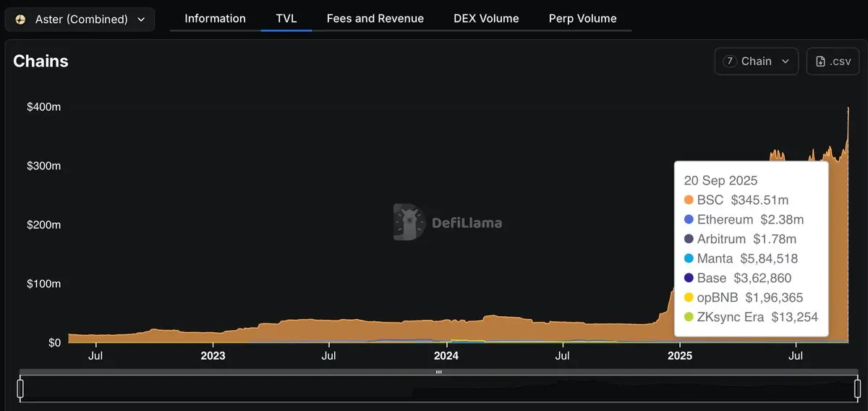The image size is (868, 411).
Task: Click the Base $3,62,860 tooltip value
Action: click(x=762, y=278)
